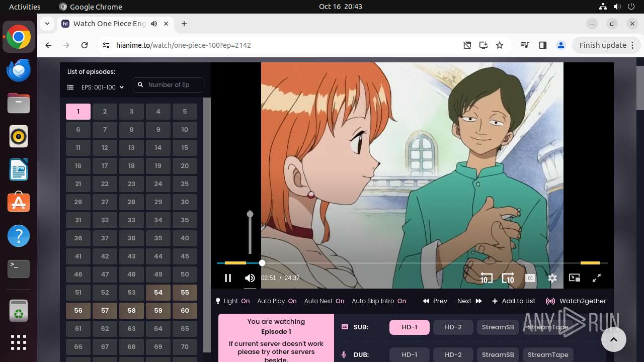Mute the tab via speaker icon
Viewport: 644px width, 362px height.
coord(154,24)
